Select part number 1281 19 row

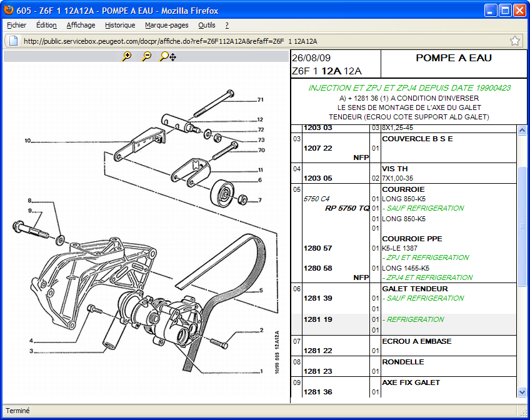[x=317, y=319]
